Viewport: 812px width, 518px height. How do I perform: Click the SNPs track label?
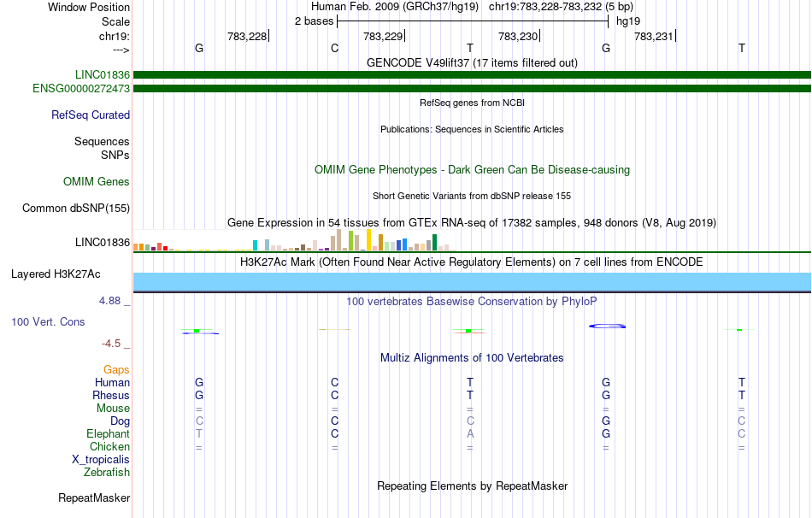pos(115,156)
